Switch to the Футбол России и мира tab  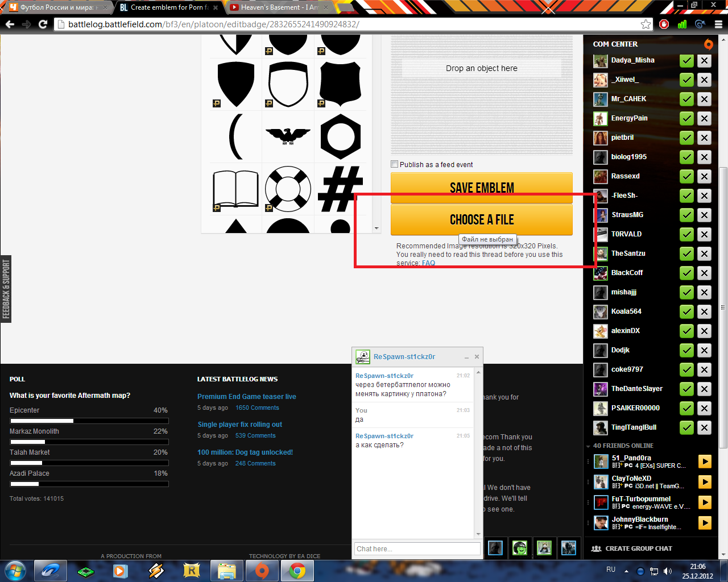coord(57,7)
